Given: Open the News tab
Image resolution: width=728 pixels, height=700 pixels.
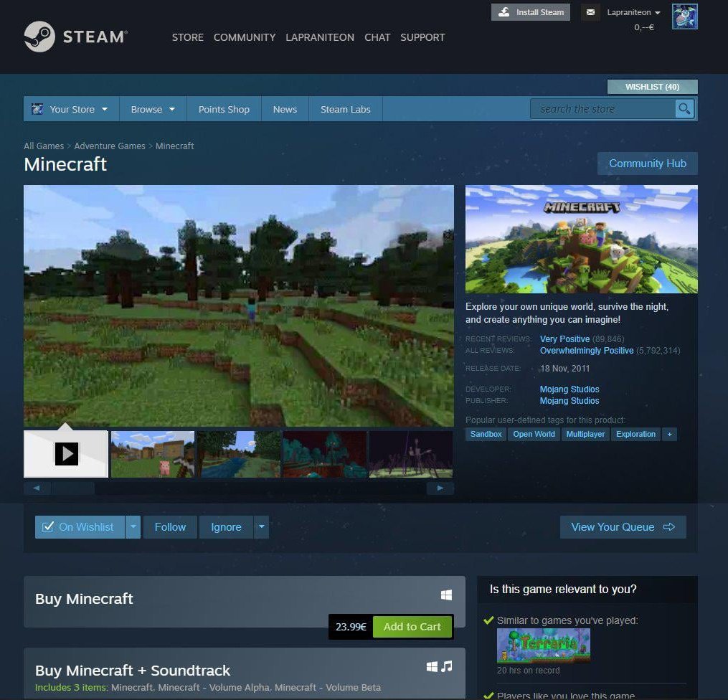Looking at the screenshot, I should tap(285, 109).
